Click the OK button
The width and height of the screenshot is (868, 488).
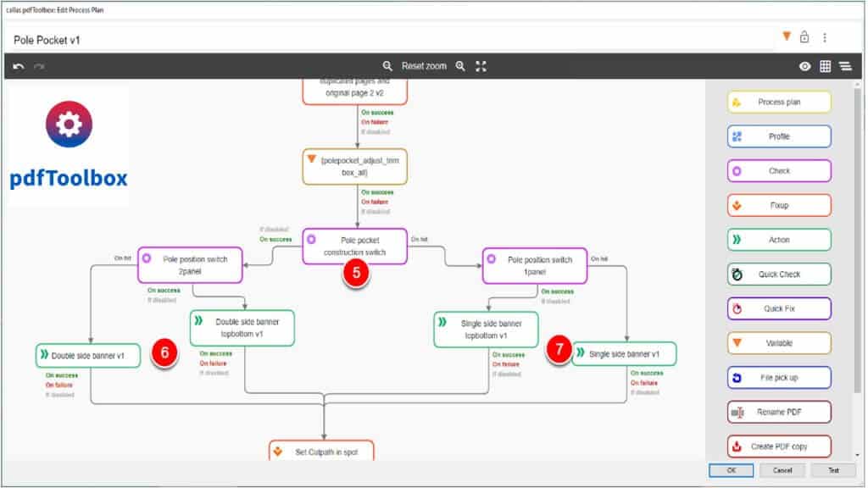(x=732, y=470)
